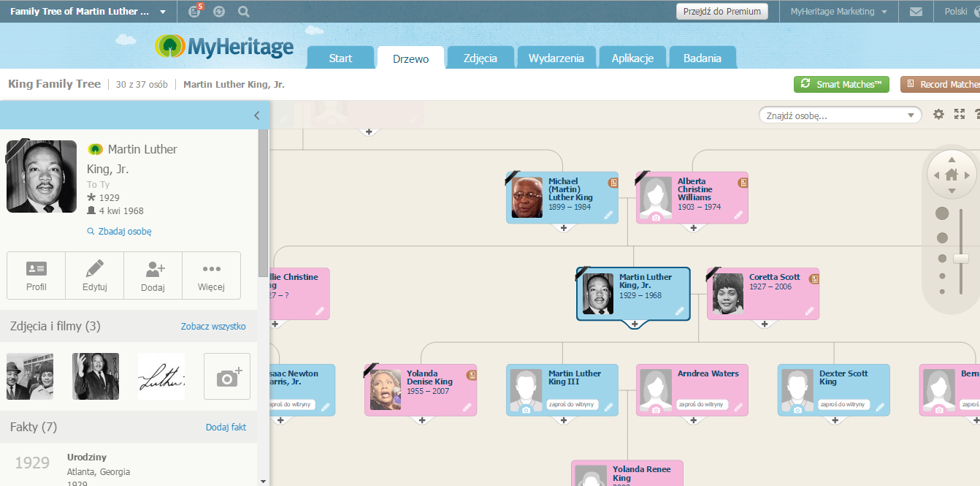
Task: Open tree settings gear icon
Action: 939,115
